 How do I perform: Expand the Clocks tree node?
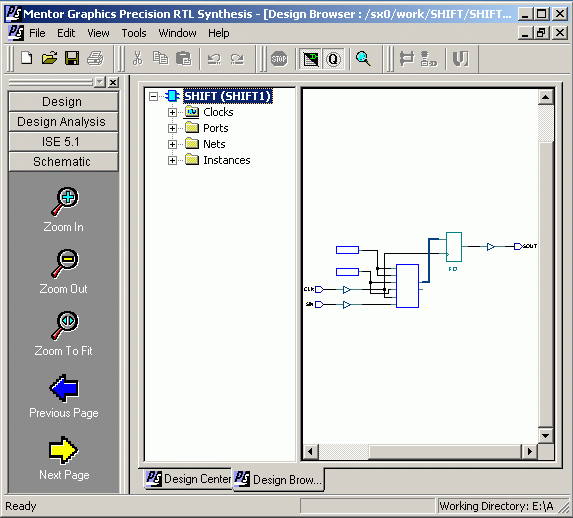point(172,113)
